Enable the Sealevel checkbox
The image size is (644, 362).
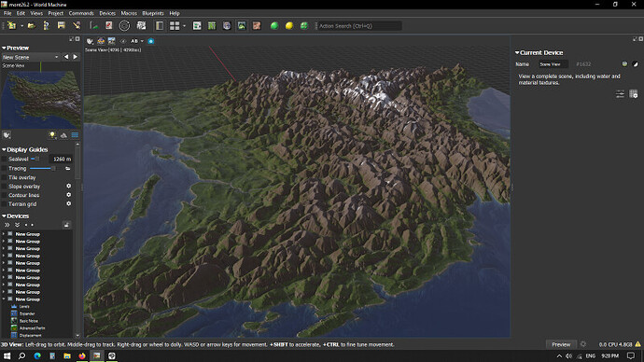coord(5,159)
